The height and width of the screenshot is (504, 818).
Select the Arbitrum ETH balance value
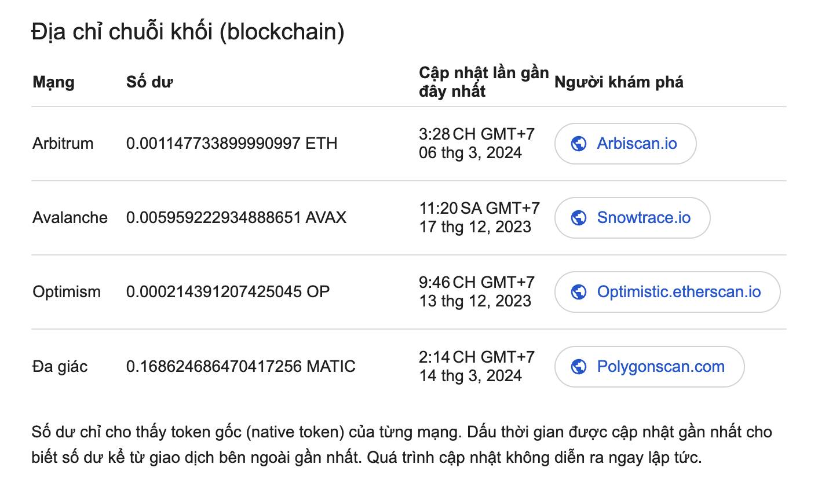[x=232, y=144]
